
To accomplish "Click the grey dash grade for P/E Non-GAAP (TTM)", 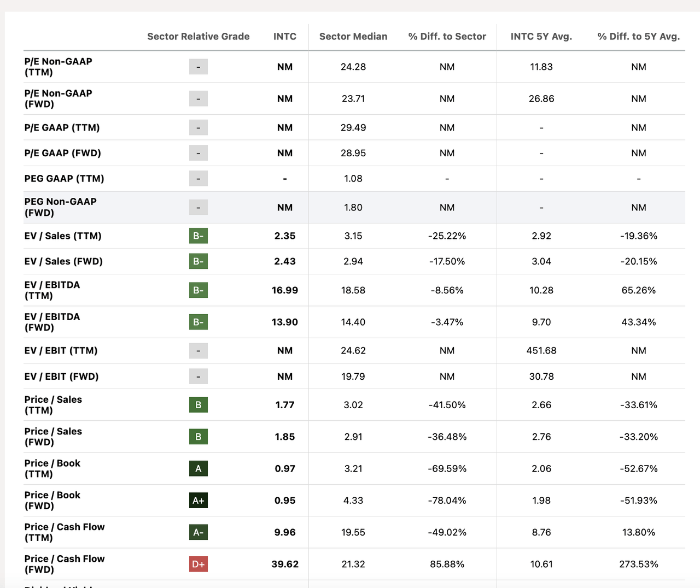I will pos(198,67).
